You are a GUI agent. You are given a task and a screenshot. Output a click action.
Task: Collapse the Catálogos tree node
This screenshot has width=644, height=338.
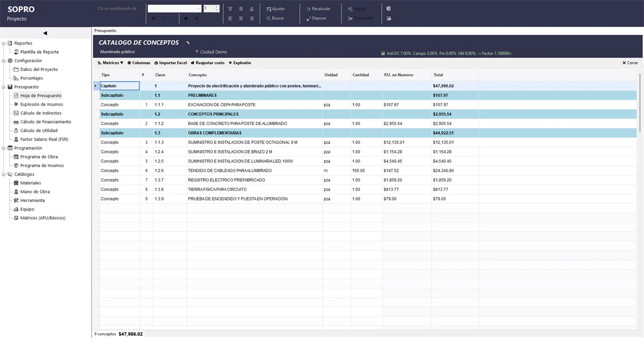coord(4,174)
